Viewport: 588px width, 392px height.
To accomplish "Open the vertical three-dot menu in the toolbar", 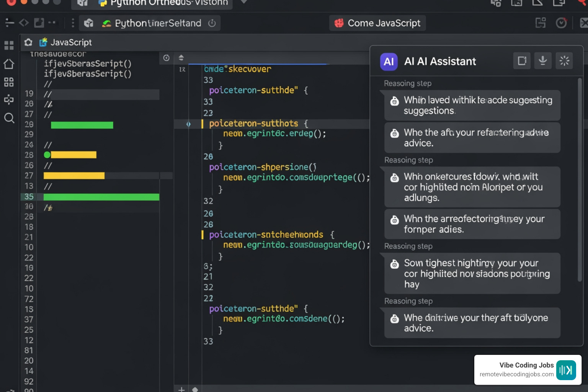I will 73,23.
